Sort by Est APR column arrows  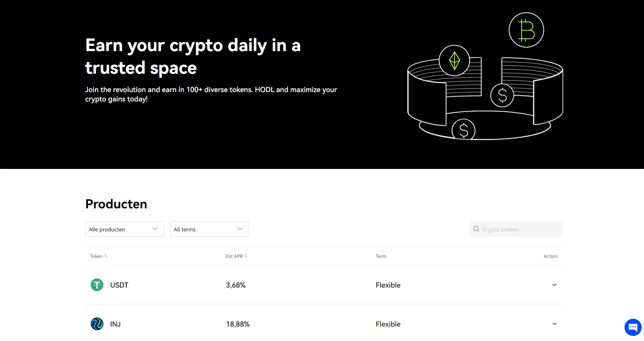point(246,256)
